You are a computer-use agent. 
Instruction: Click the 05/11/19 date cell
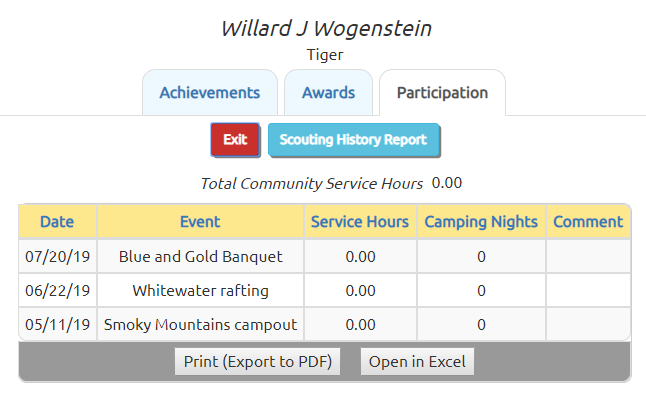click(x=57, y=324)
